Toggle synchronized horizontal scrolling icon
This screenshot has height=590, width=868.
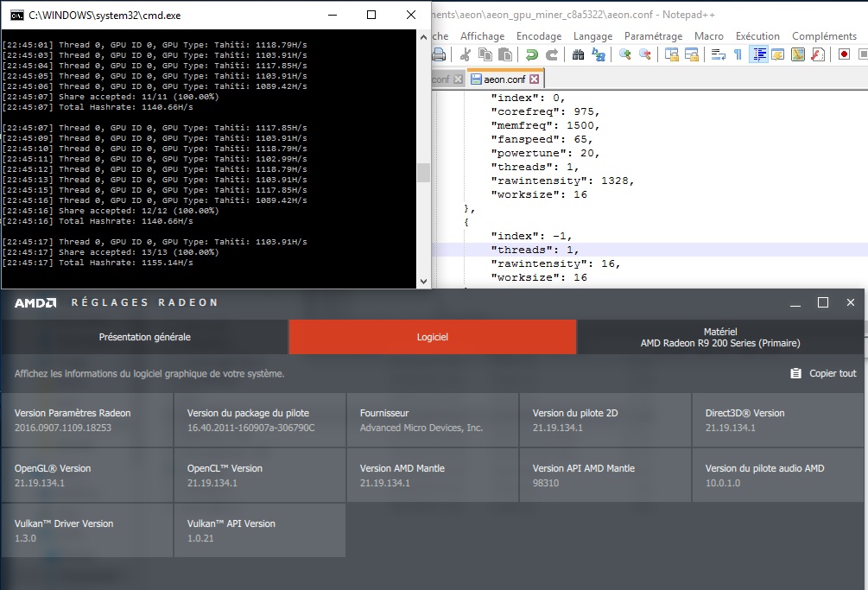692,54
